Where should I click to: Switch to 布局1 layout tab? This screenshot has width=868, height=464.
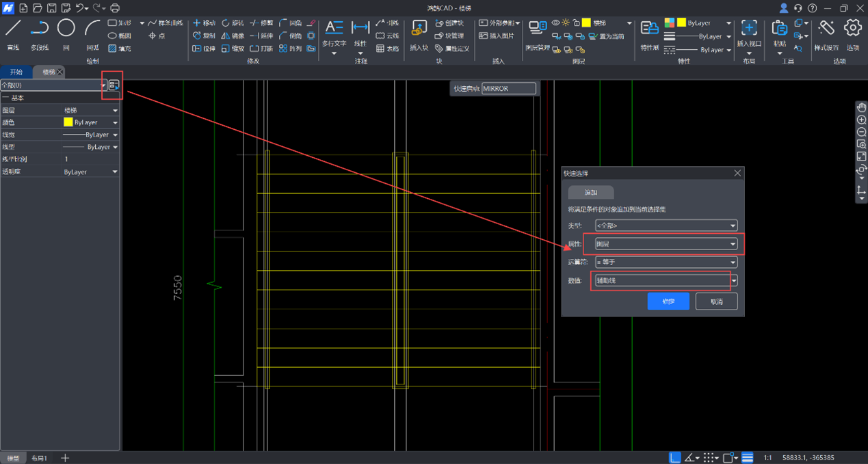click(x=39, y=458)
